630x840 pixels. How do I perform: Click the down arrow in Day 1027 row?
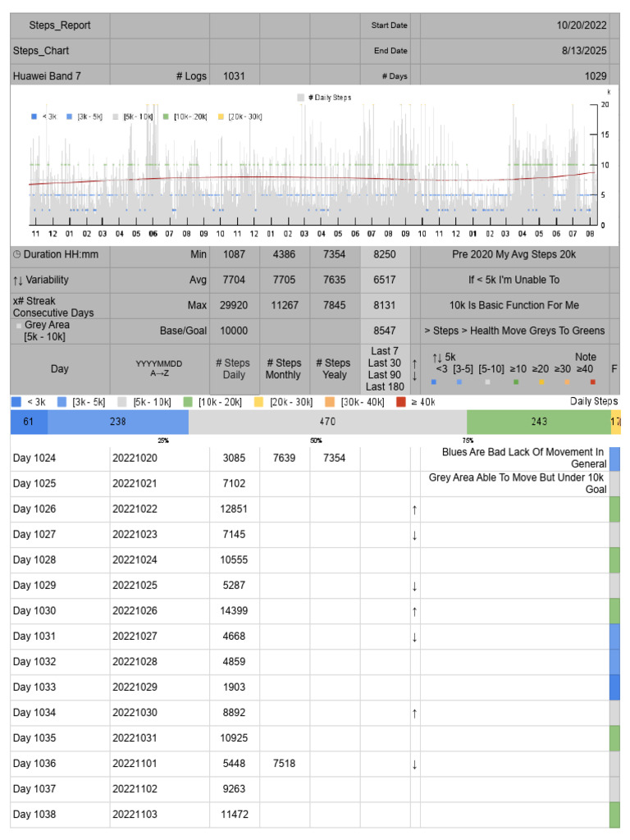point(414,535)
